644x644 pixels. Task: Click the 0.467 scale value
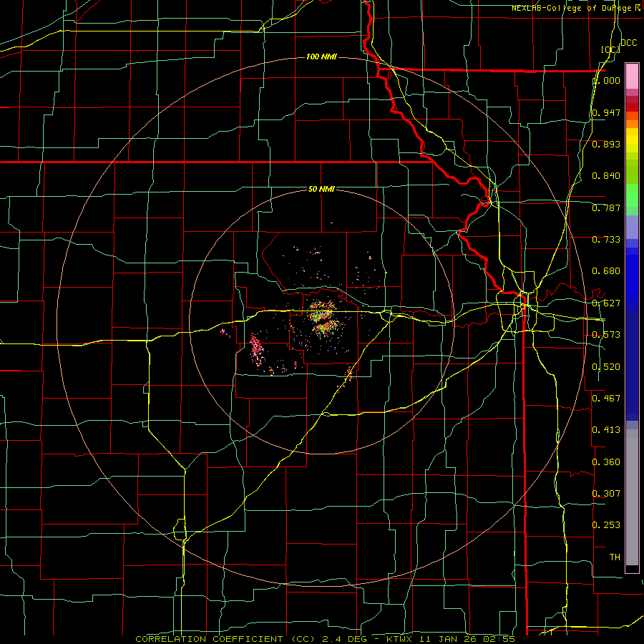click(606, 399)
